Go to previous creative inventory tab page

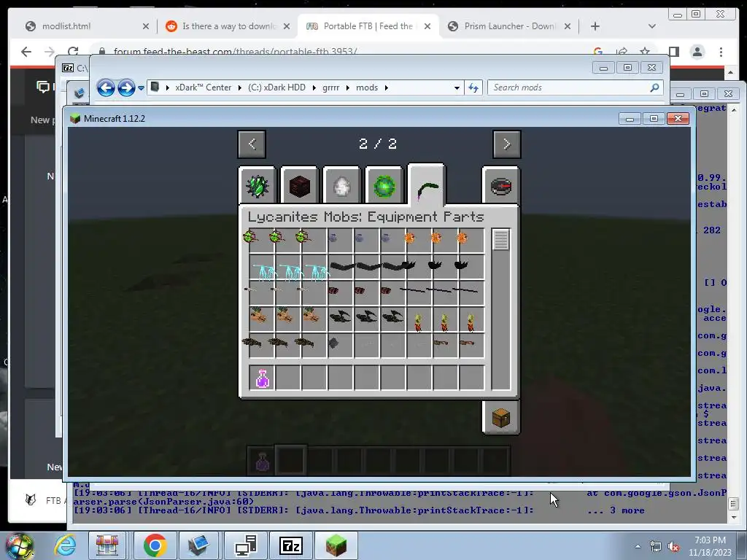[252, 144]
